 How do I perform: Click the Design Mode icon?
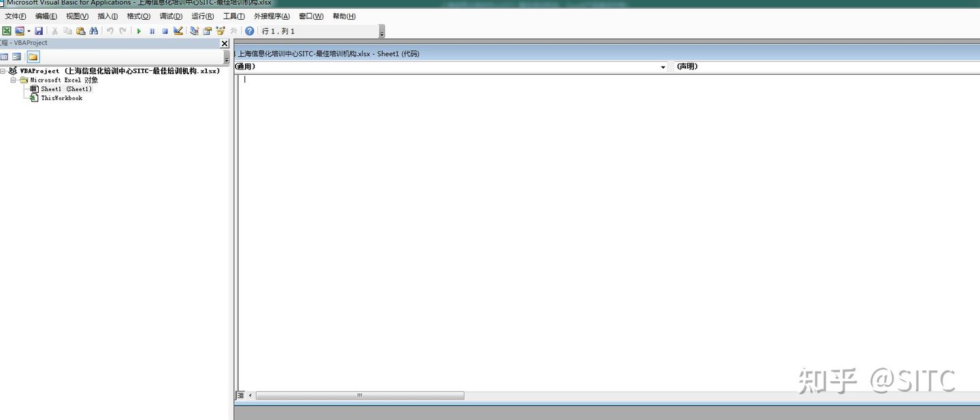(x=180, y=31)
